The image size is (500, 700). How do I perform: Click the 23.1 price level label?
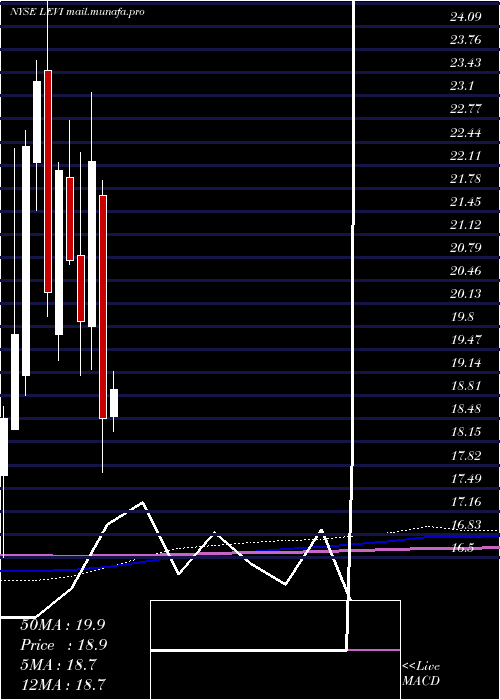coord(462,86)
